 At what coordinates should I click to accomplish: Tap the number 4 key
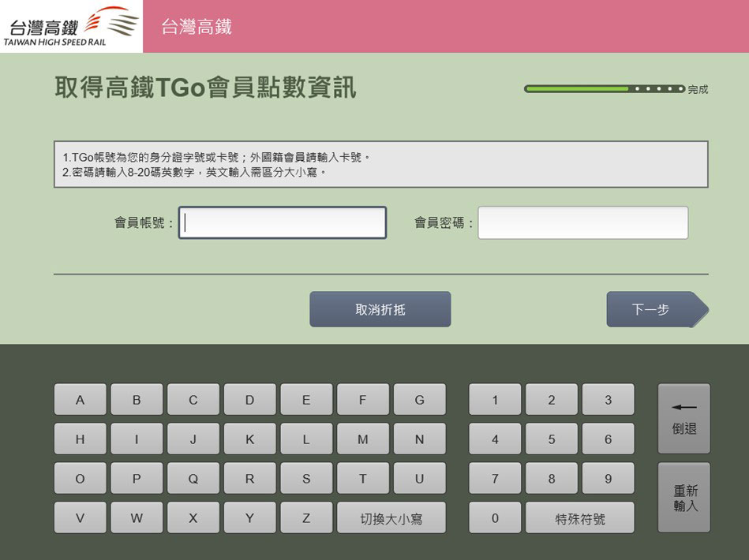click(x=495, y=439)
